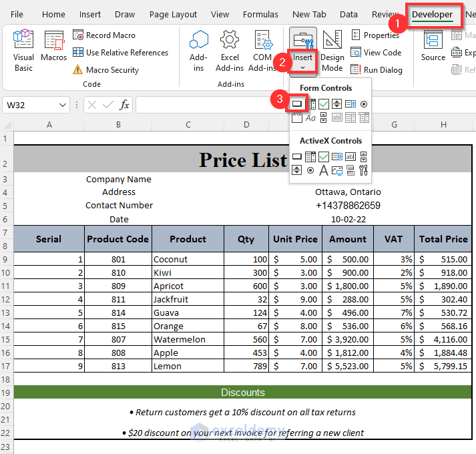
Task: Select ActiveX Spin Button
Action: (x=297, y=170)
